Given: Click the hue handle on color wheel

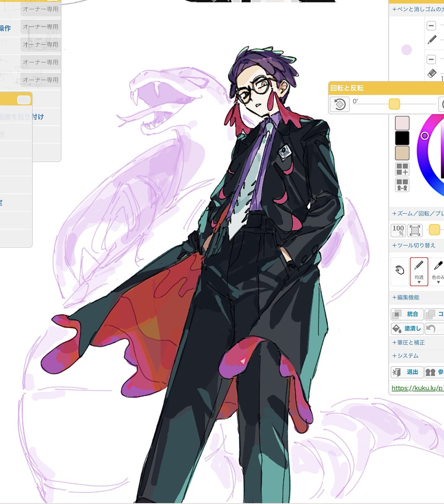Looking at the screenshot, I should 425,136.
